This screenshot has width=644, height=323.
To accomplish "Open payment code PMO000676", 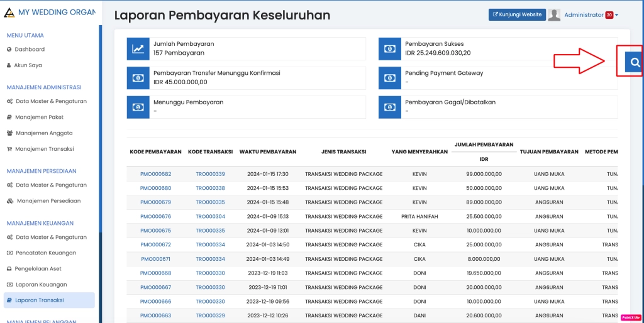I will click(156, 216).
